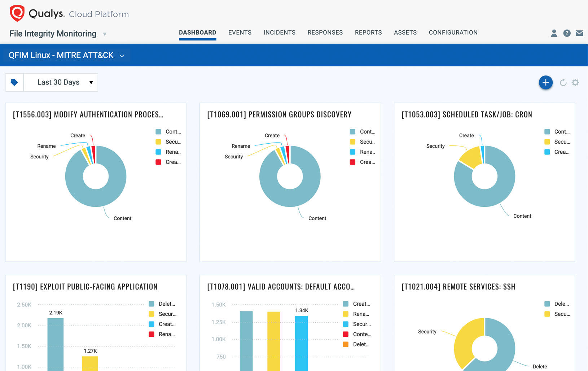Screen dimensions: 588x371
Task: Open the Configuration tab
Action: tap(453, 32)
